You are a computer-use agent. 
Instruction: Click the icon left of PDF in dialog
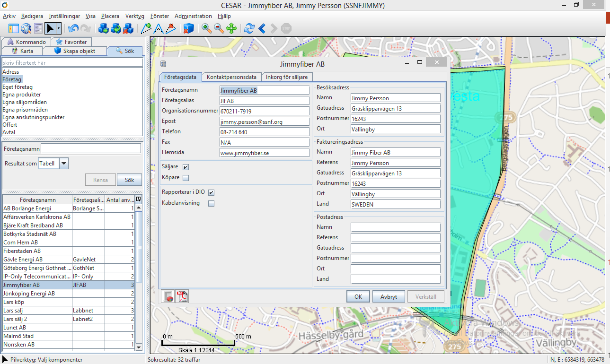click(168, 296)
